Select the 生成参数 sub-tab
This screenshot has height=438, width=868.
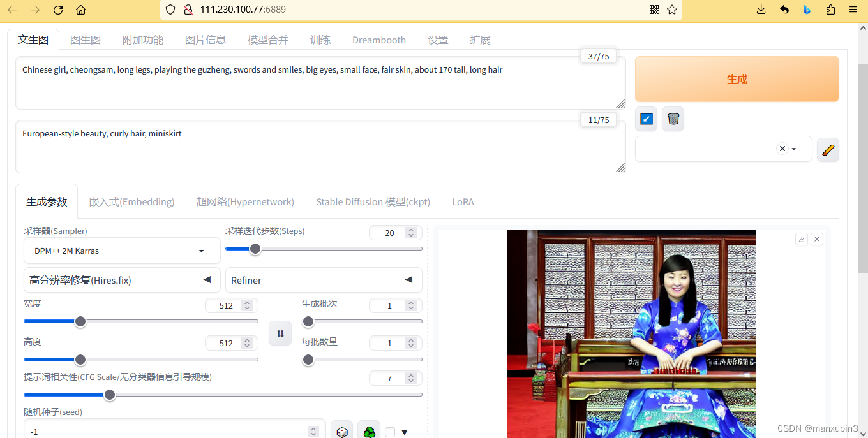47,201
